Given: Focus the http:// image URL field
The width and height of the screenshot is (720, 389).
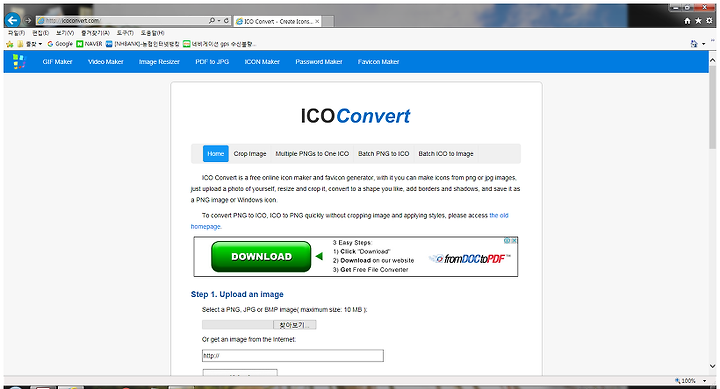Looking at the screenshot, I should click(292, 355).
